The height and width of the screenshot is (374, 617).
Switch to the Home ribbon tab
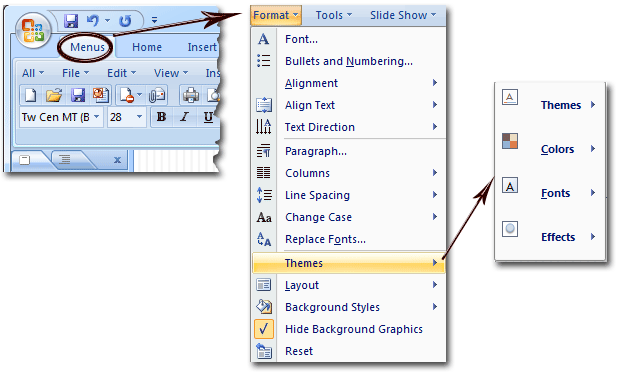coord(147,47)
